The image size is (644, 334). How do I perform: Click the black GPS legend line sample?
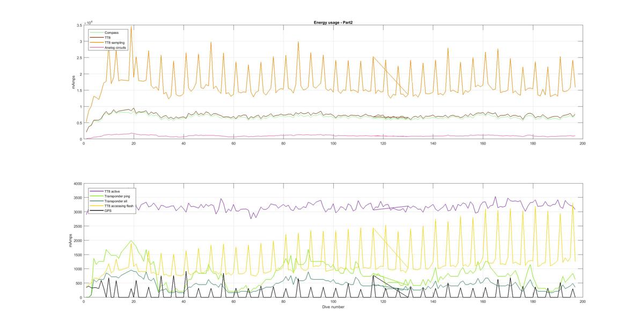click(x=97, y=210)
